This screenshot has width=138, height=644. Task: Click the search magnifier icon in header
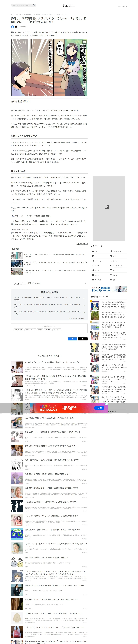click(x=34, y=5)
